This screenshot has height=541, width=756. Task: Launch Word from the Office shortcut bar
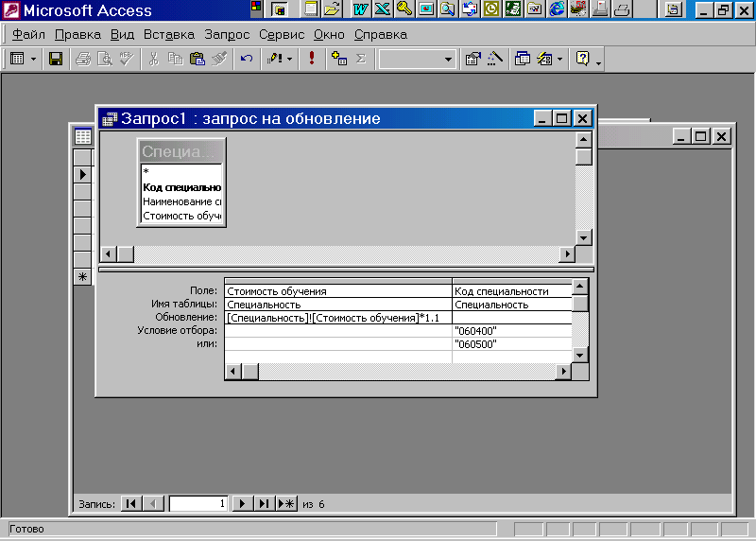coord(360,9)
